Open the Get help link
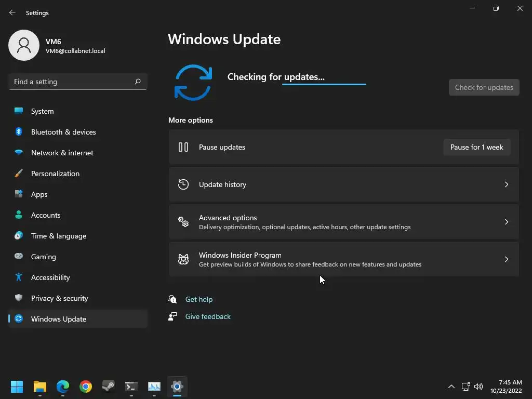 (x=199, y=299)
